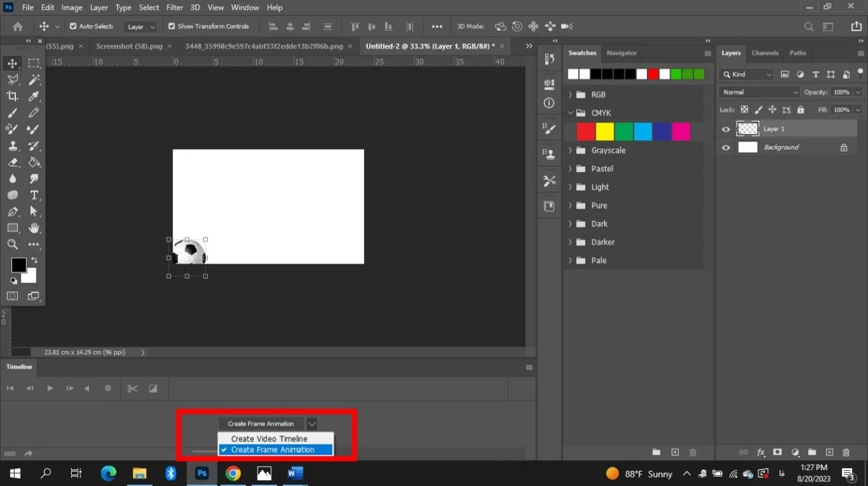
Task: Click Delete layer trash icon
Action: pyautogui.click(x=846, y=452)
